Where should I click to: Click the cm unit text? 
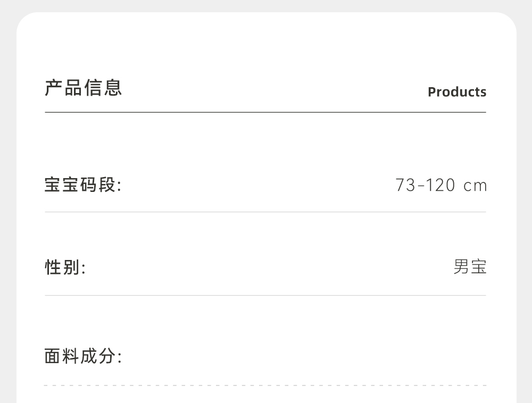(x=475, y=186)
